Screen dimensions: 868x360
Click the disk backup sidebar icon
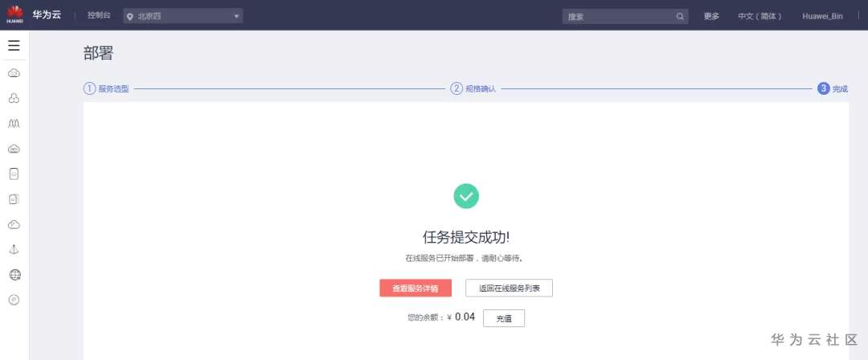coord(14,199)
